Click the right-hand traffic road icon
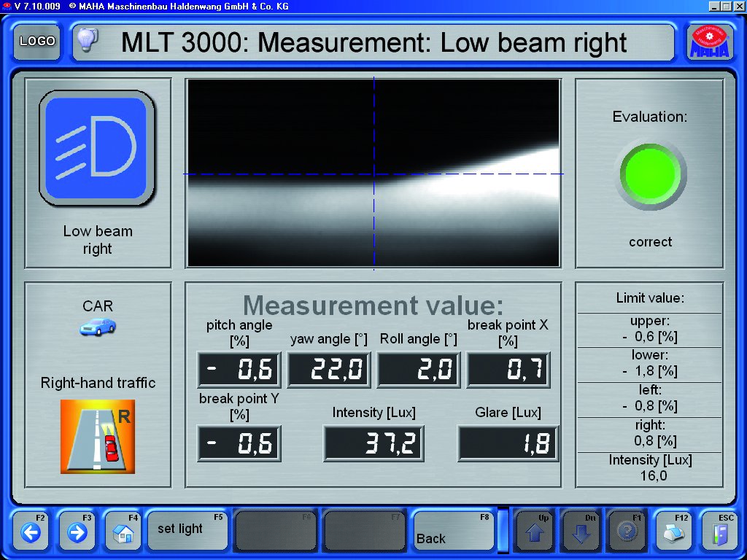 [98, 436]
